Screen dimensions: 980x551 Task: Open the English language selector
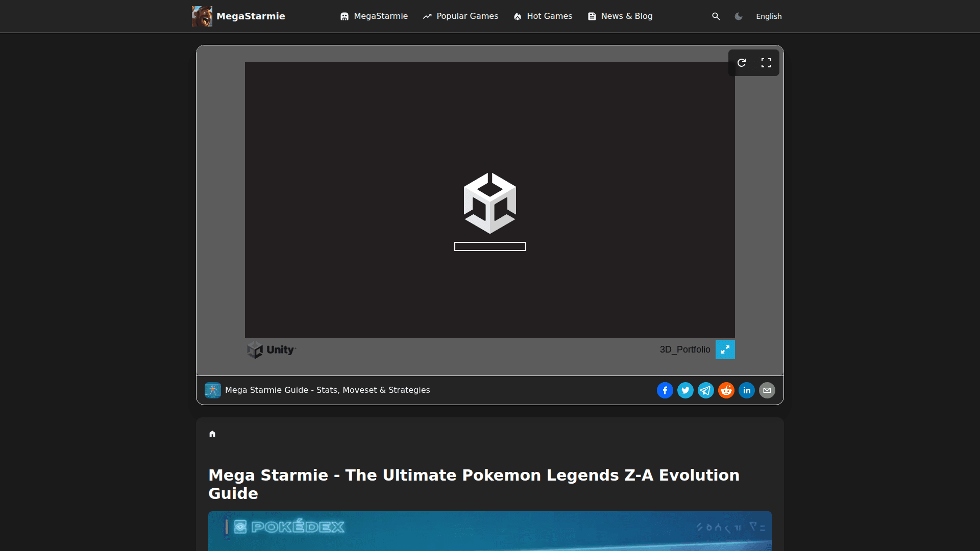(x=769, y=16)
